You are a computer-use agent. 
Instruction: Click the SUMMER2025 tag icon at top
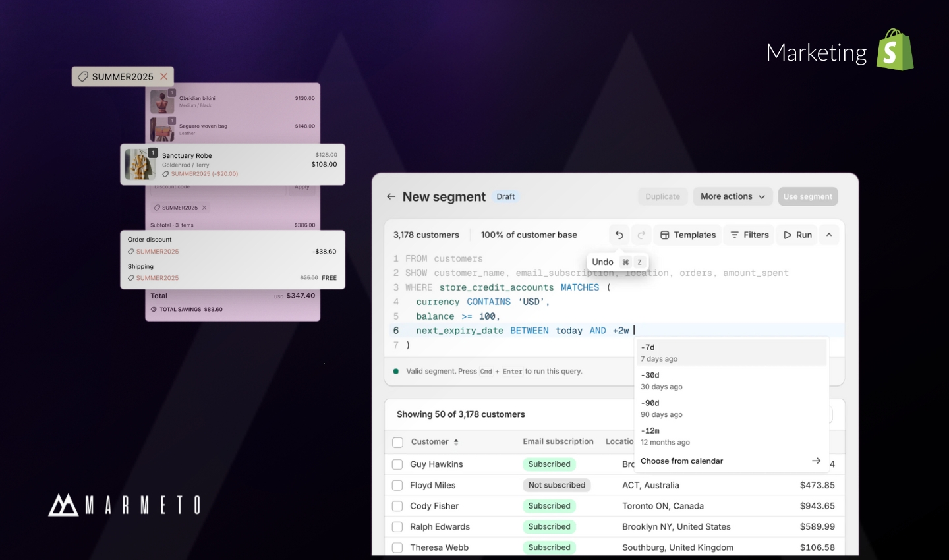point(83,76)
